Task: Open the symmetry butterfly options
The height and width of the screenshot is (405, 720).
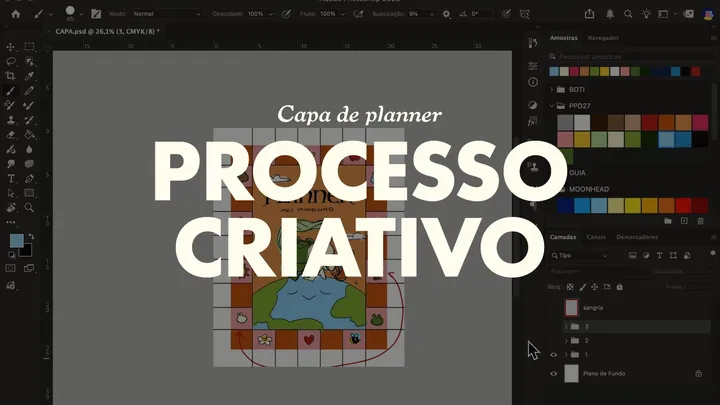Action: 524,14
